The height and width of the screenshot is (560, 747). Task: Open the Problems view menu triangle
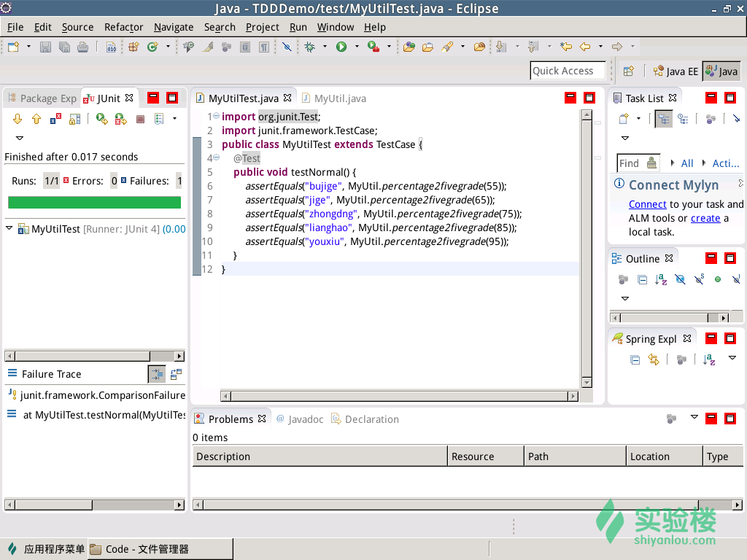pos(694,417)
